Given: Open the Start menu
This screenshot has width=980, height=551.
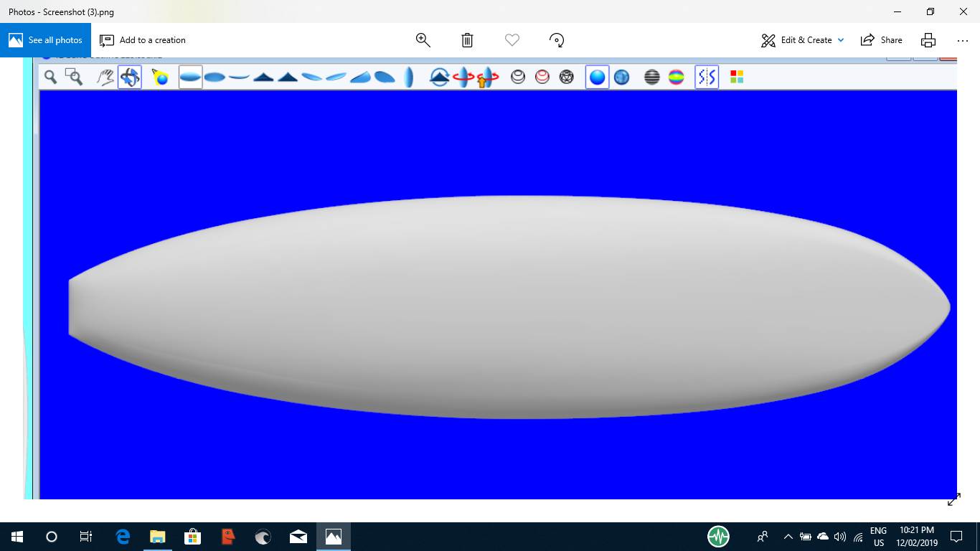Looking at the screenshot, I should pos(16,536).
